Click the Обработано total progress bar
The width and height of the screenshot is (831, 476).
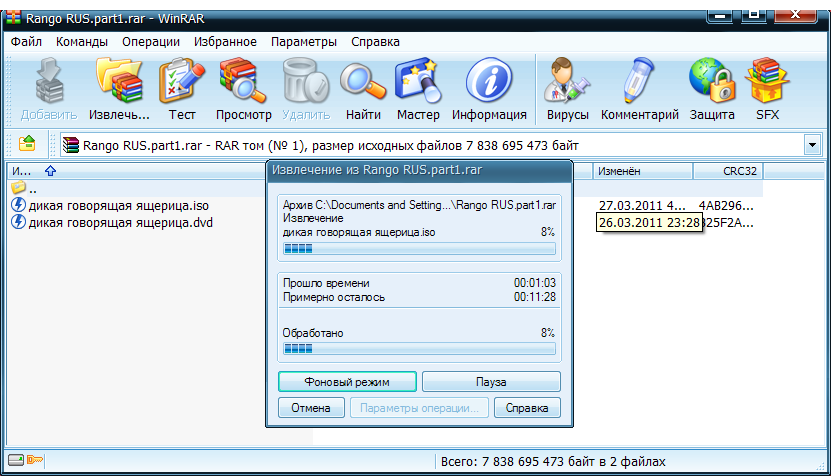pyautogui.click(x=419, y=349)
